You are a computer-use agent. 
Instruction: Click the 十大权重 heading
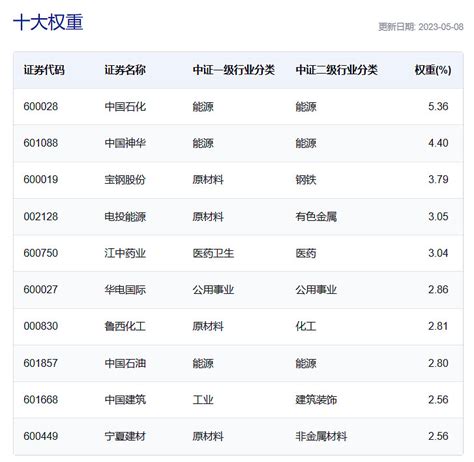(48, 23)
